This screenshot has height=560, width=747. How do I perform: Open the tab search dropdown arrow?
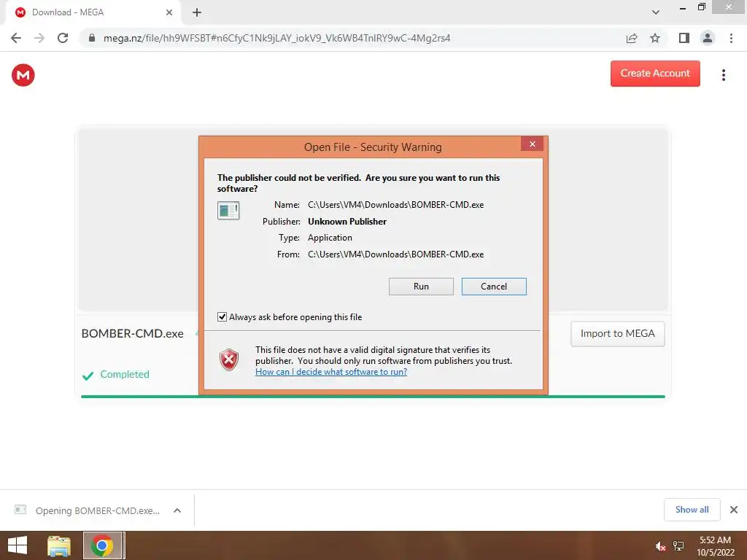656,12
